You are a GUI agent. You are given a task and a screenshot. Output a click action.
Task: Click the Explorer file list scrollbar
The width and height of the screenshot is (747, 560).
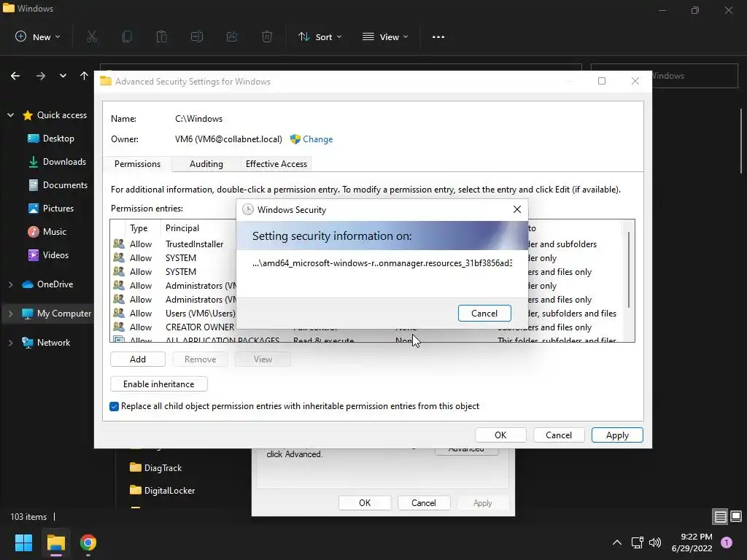pos(741,141)
